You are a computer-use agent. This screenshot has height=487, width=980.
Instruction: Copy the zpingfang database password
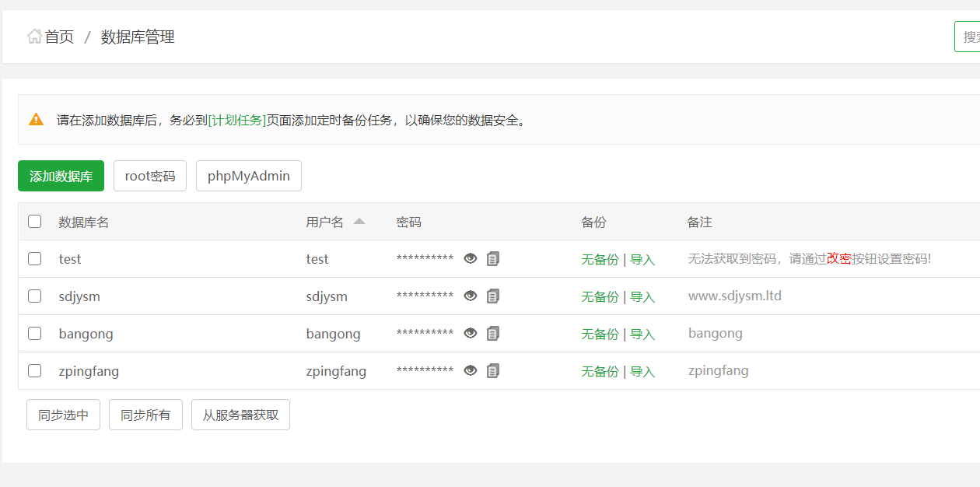pos(493,371)
